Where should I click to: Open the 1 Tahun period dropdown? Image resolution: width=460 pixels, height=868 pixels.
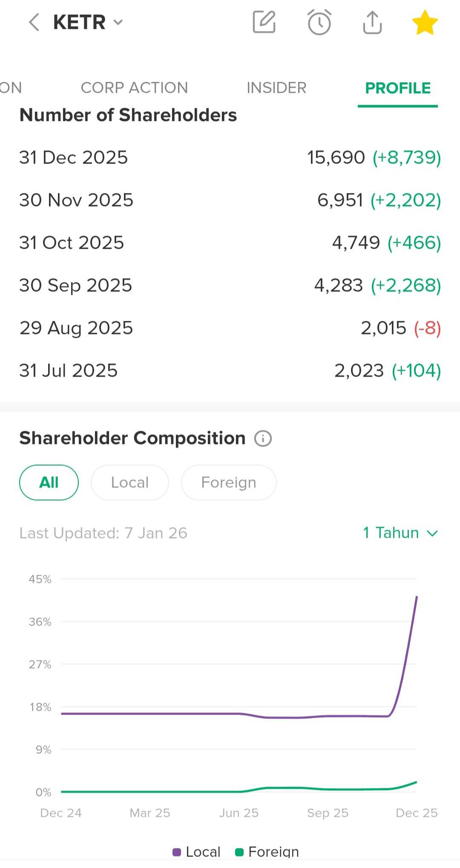391,533
